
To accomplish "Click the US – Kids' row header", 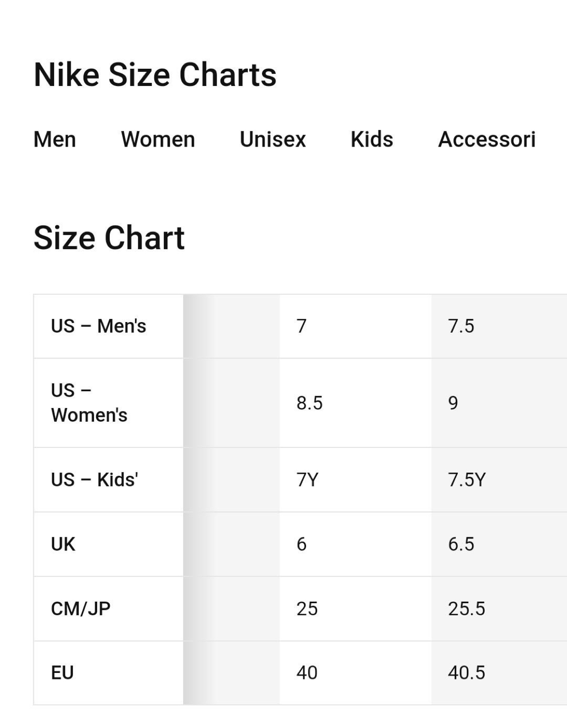I will point(95,480).
